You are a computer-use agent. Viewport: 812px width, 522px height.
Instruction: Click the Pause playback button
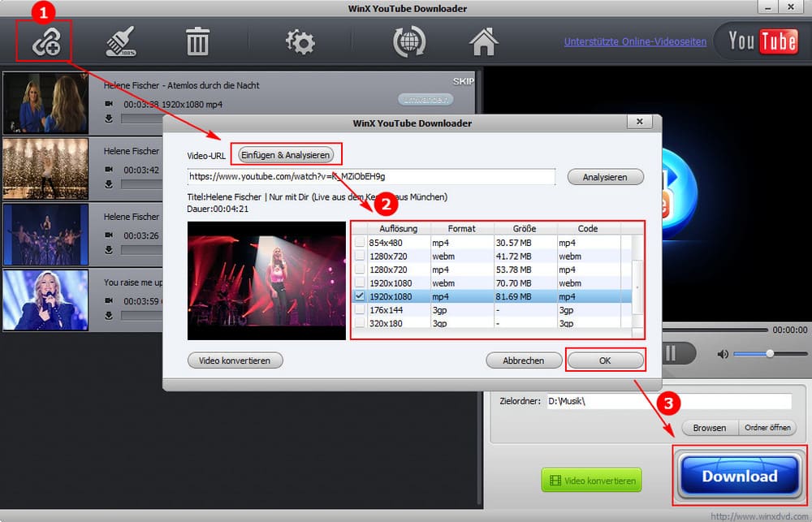click(672, 354)
